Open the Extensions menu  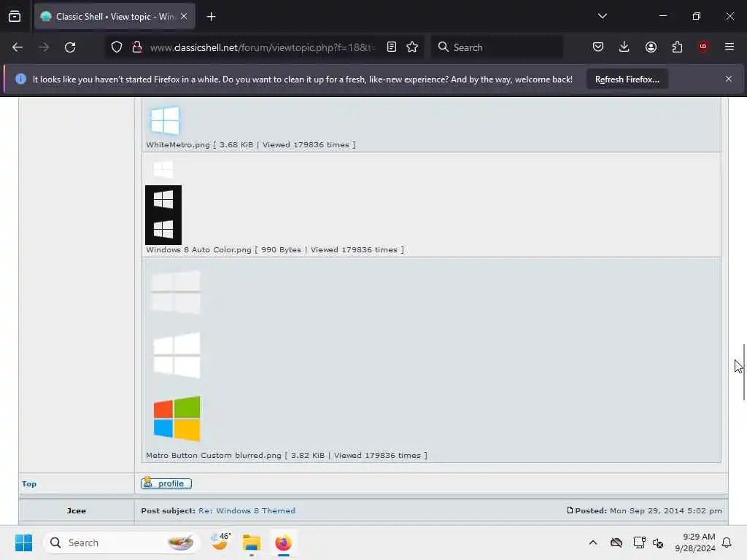(x=677, y=47)
